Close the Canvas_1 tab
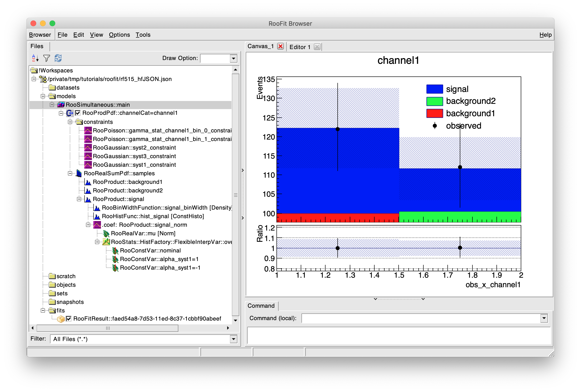The width and height of the screenshot is (581, 392). (280, 46)
